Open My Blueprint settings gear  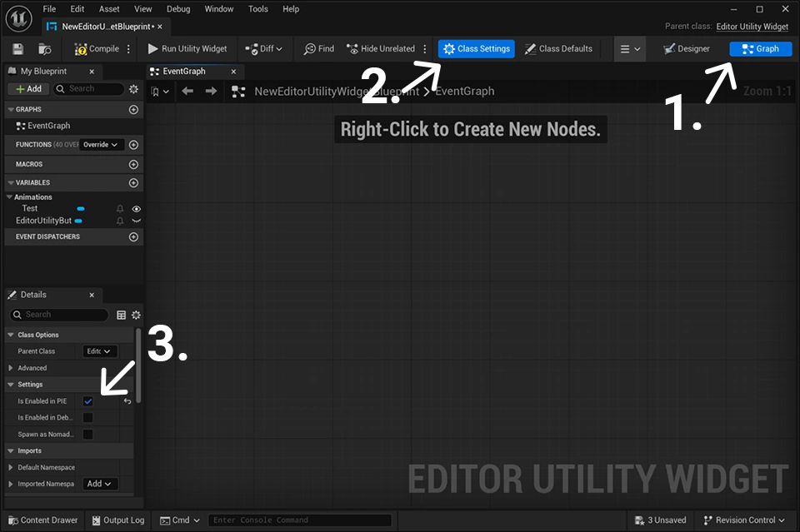tap(133, 89)
